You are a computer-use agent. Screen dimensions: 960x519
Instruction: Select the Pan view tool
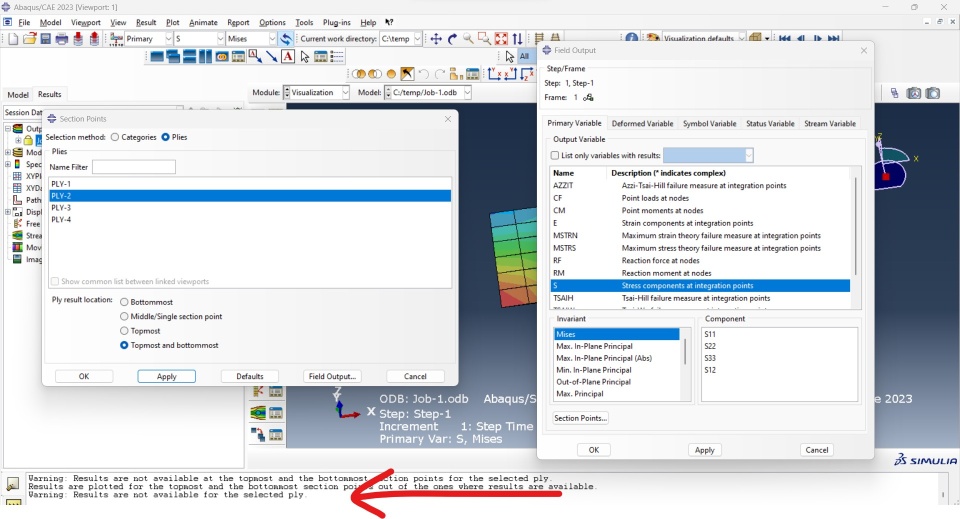click(x=436, y=39)
